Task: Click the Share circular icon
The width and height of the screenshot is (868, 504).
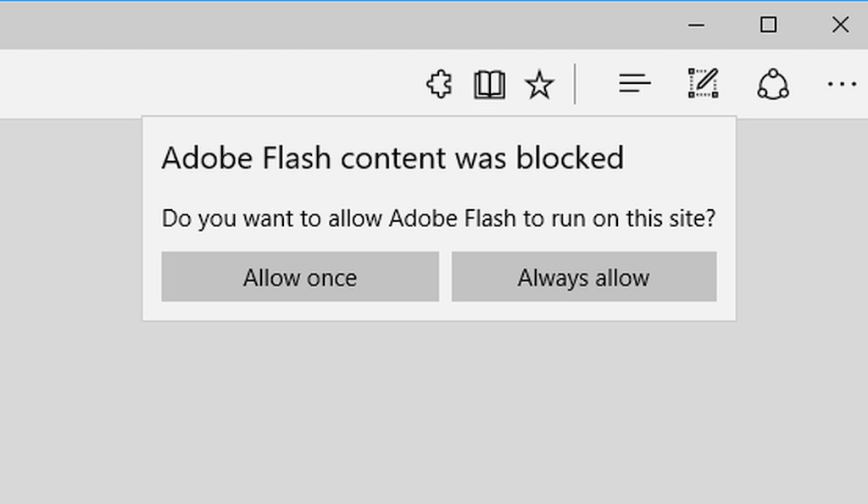Action: (x=773, y=84)
